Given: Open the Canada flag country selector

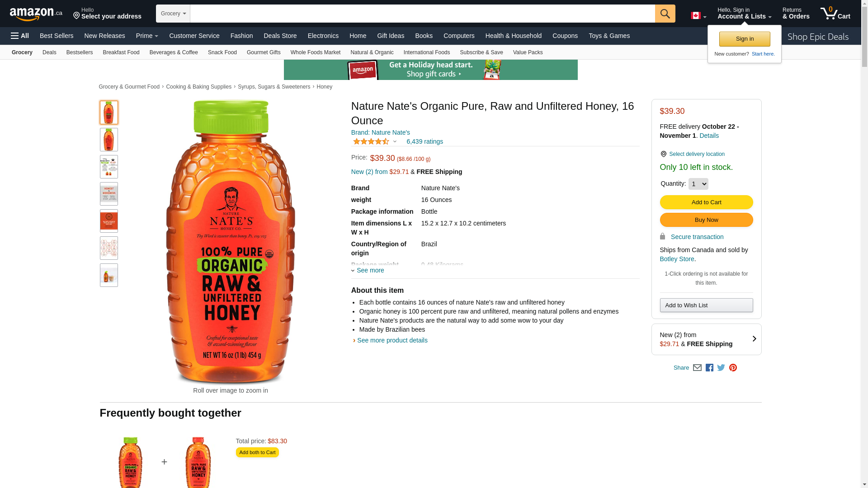Looking at the screenshot, I should click(698, 16).
